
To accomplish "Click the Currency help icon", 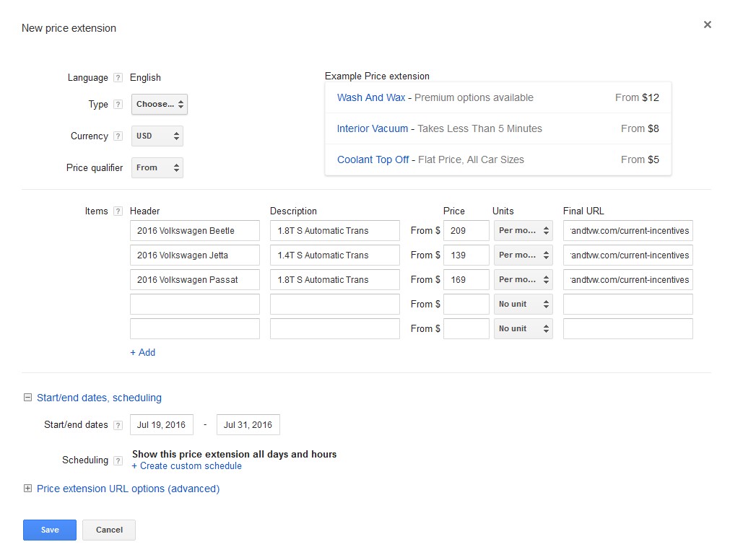I will click(x=118, y=136).
